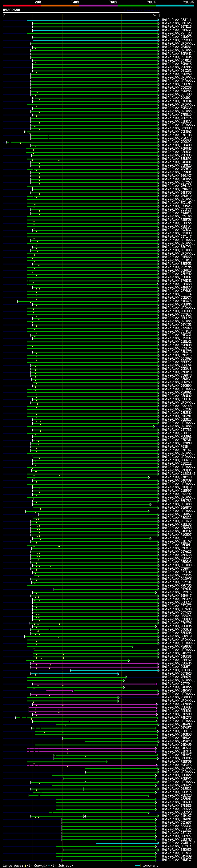Viewport: 197px width, 868px height.
Task: Click the 'Large gaps' legend text
Action: [13, 866]
